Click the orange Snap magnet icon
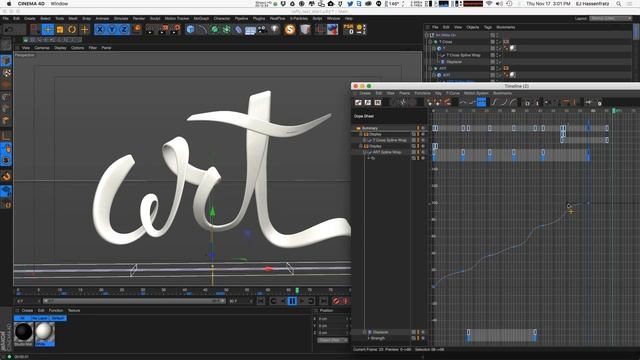Screen dimensions: 640x360 pos(6,176)
